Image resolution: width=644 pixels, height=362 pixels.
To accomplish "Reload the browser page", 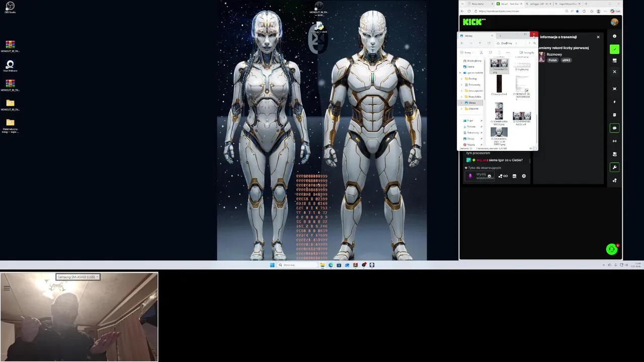I will click(469, 11).
